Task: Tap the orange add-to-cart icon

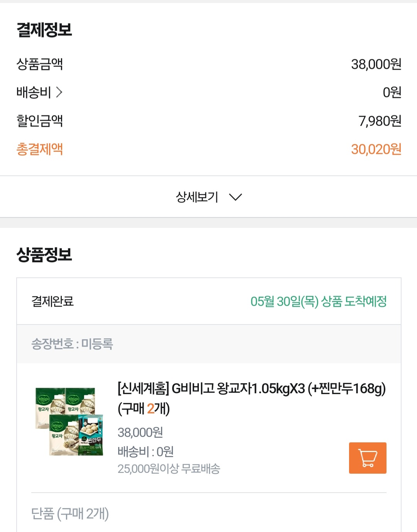Action: tap(367, 458)
